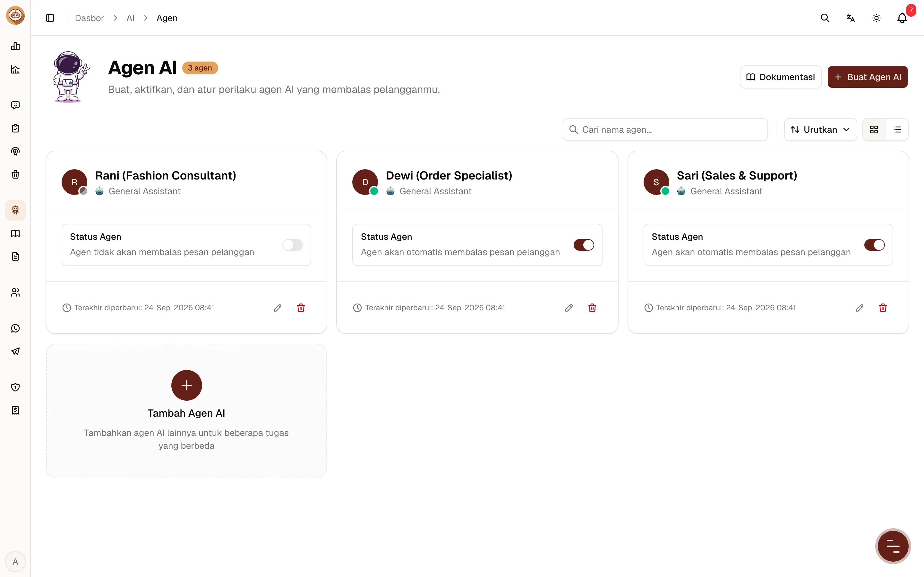
Task: Disable Dewi agent status toggle
Action: [583, 245]
